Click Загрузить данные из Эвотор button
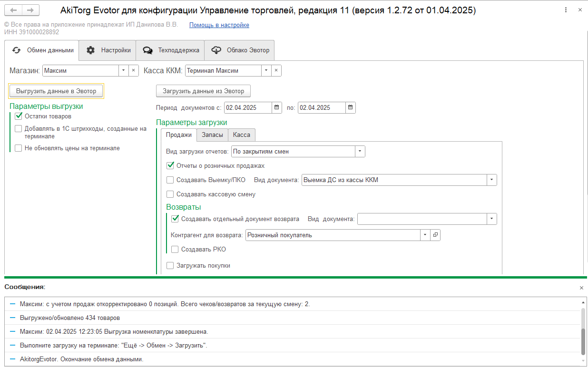Viewport: 588px width, 367px height. (203, 91)
